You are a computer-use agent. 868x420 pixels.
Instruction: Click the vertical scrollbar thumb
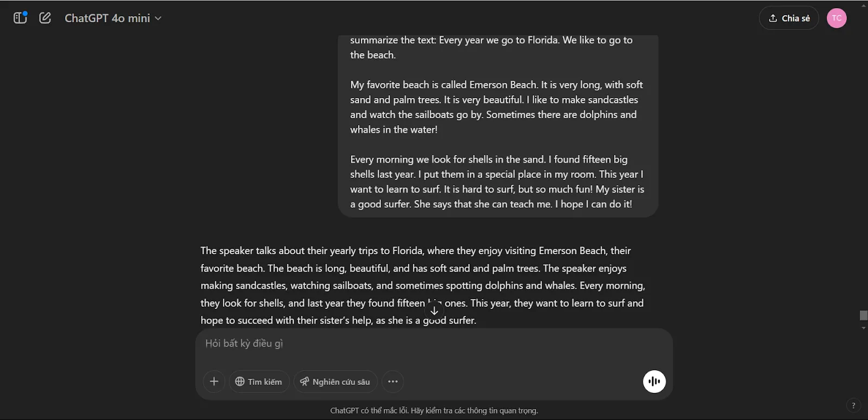[x=864, y=315]
